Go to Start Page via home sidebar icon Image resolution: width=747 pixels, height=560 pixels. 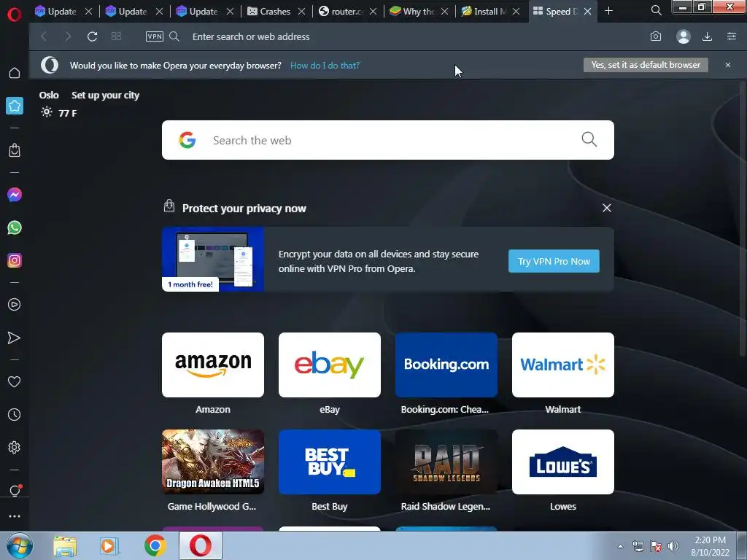15,73
